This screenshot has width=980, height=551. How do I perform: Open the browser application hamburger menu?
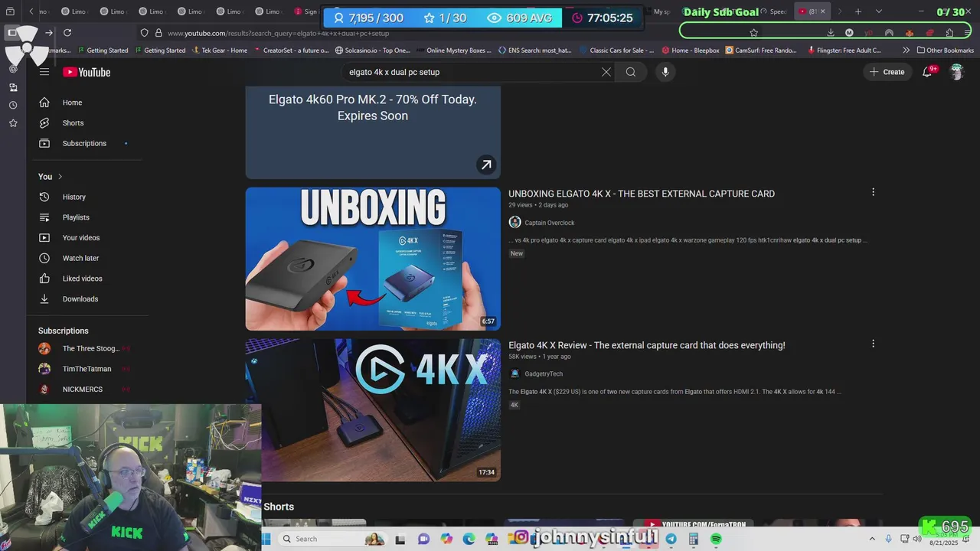pos(969,33)
